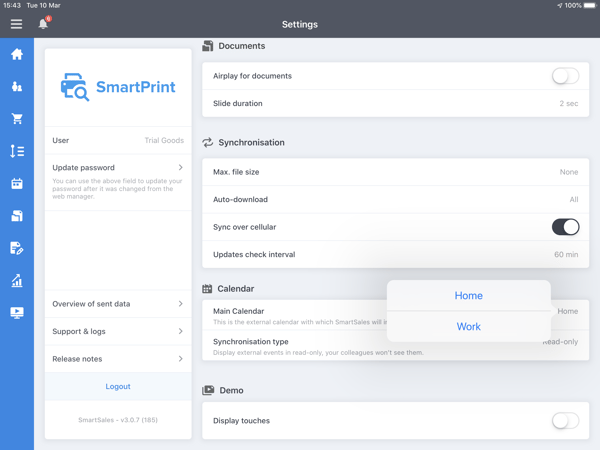This screenshot has height=450, width=600.
Task: Open Support & logs
Action: coord(118,331)
